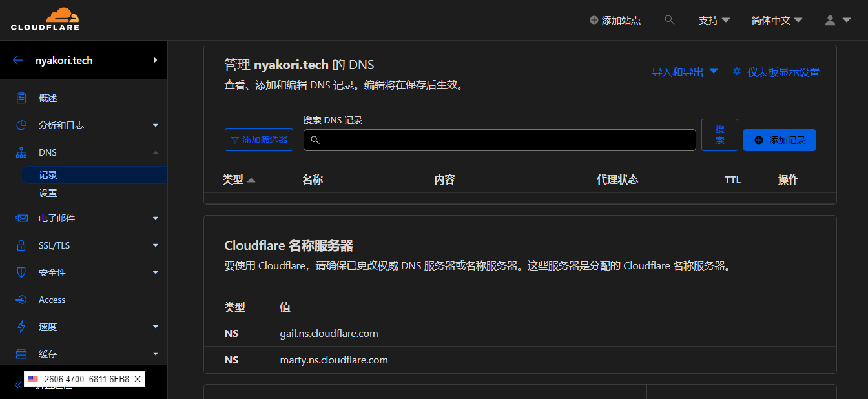Click the 分析和日志 analytics sidebar icon
The width and height of the screenshot is (868, 399).
[x=21, y=125]
